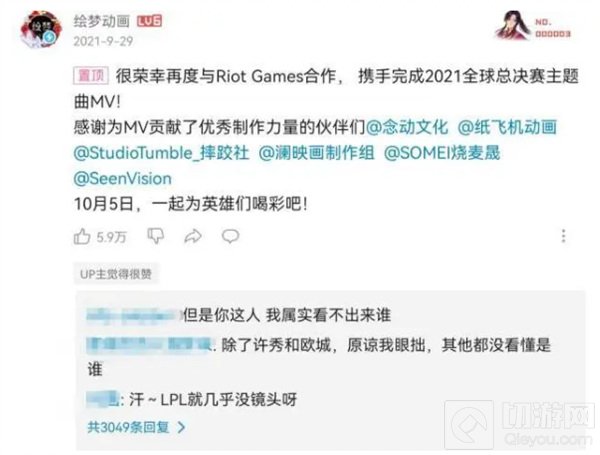
Task: Click the 置顶 pinned tag
Action: pyautogui.click(x=91, y=76)
